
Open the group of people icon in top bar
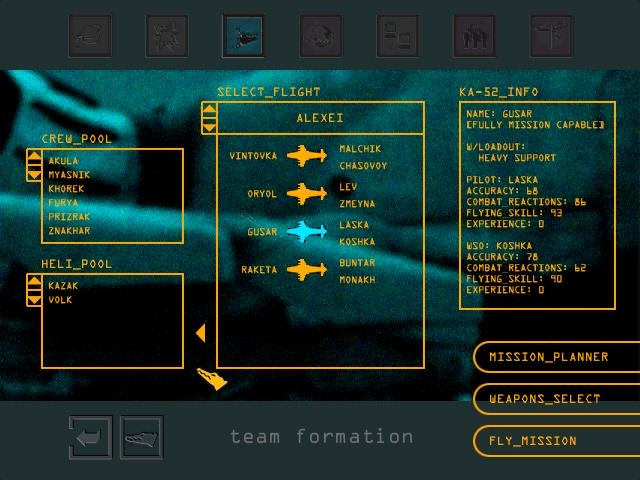(474, 35)
